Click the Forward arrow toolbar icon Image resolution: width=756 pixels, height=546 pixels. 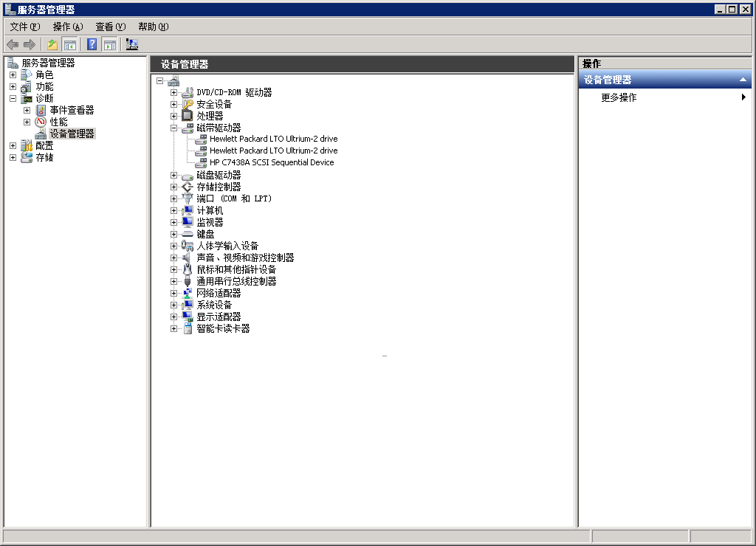coord(30,45)
